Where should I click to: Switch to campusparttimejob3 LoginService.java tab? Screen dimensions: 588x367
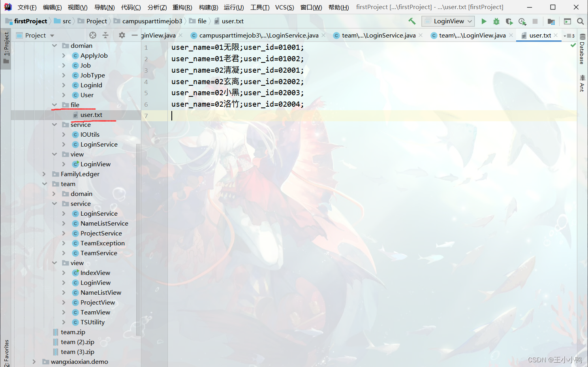259,36
